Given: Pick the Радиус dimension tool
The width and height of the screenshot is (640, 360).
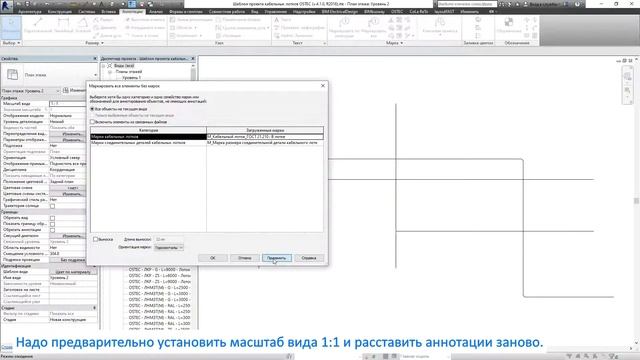Looking at the screenshot, I should [x=103, y=20].
